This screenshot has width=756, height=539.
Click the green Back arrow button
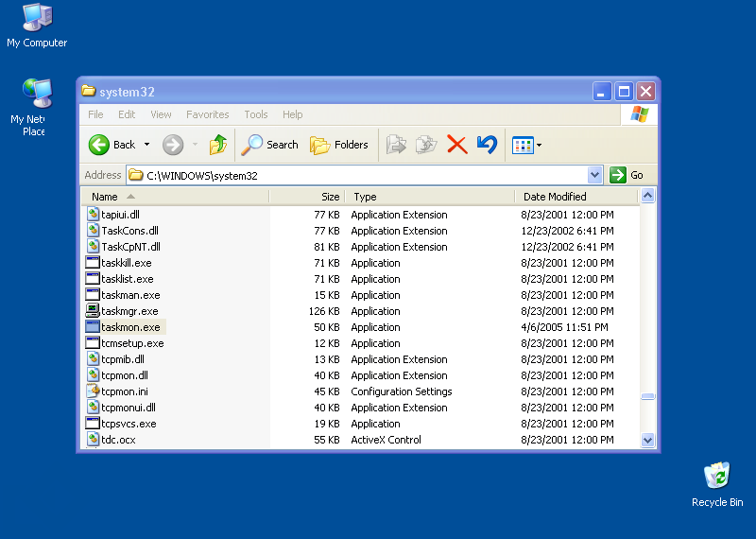click(x=99, y=145)
